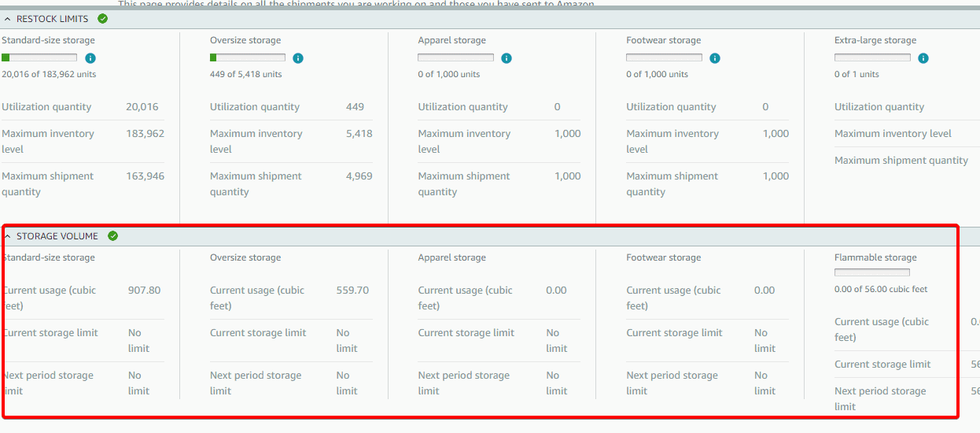Click the Footwear storage restock progress bar
The image size is (980, 433).
coord(664,57)
